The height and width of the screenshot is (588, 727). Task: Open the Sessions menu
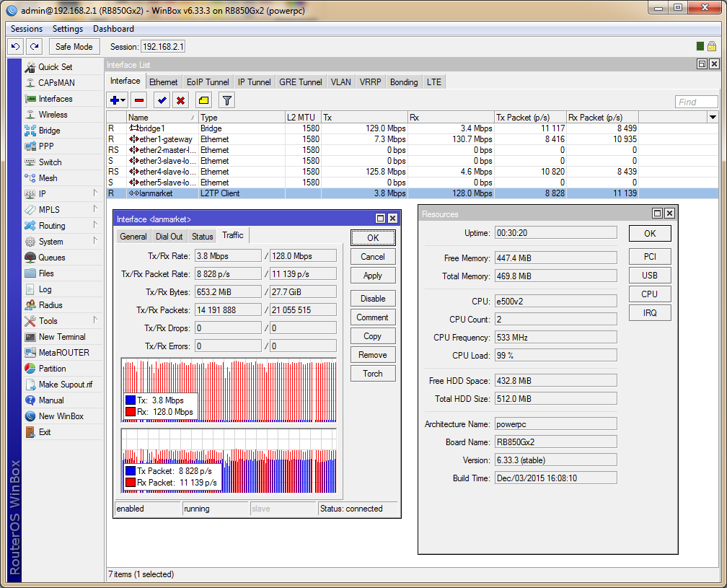click(26, 28)
